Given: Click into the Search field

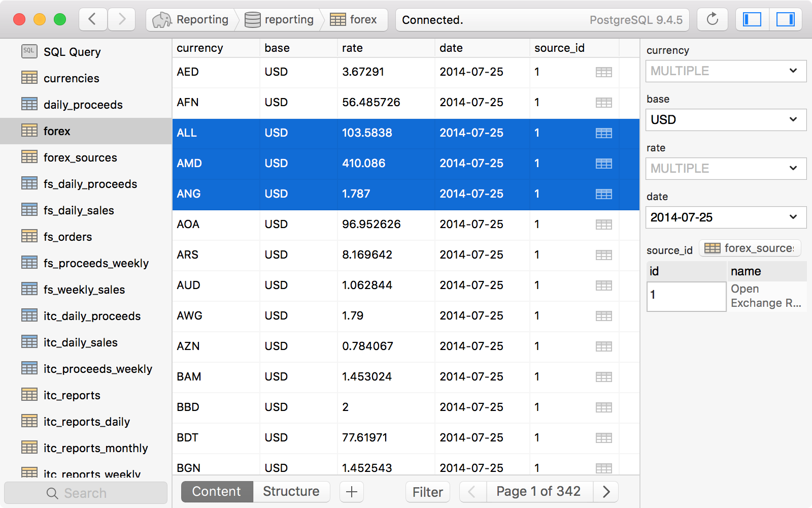Looking at the screenshot, I should coord(85,492).
